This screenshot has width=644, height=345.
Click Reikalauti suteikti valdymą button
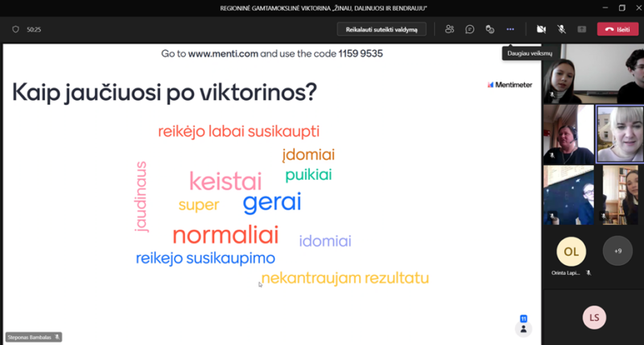click(x=382, y=29)
